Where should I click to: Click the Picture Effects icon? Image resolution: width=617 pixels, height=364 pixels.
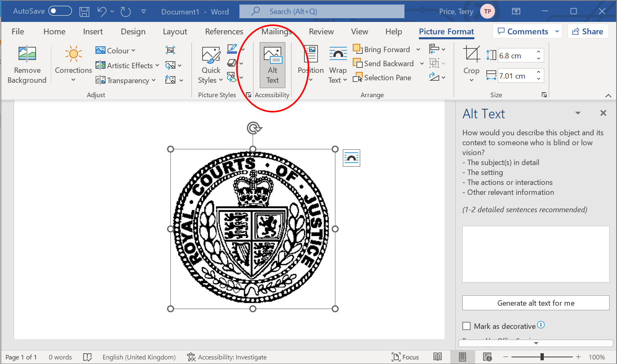tap(232, 63)
